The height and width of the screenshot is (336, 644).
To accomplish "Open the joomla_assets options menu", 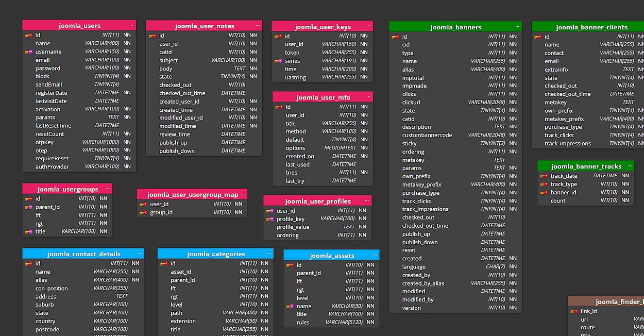I will pos(375,255).
